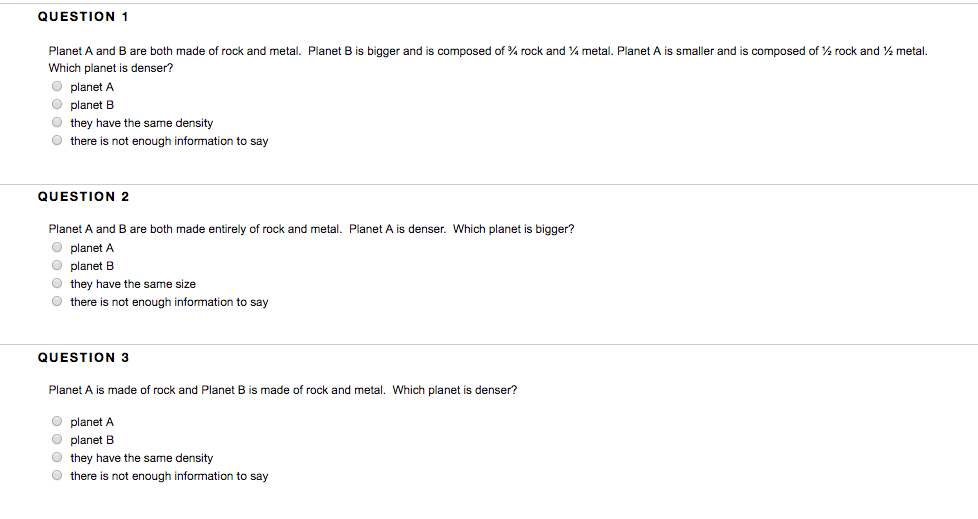Select 'planet B' for Question 3
Image resolution: width=978 pixels, height=519 pixels.
click(57, 439)
